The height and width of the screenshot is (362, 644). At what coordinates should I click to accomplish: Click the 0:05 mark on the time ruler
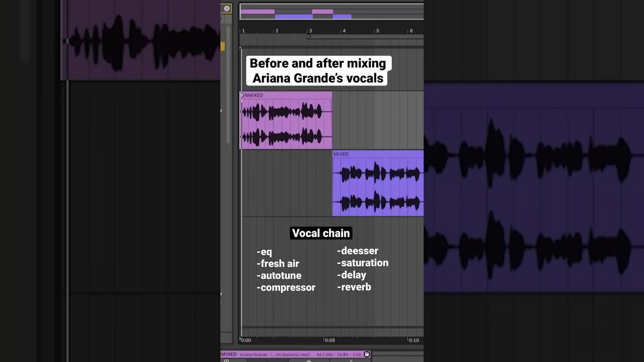coord(329,340)
